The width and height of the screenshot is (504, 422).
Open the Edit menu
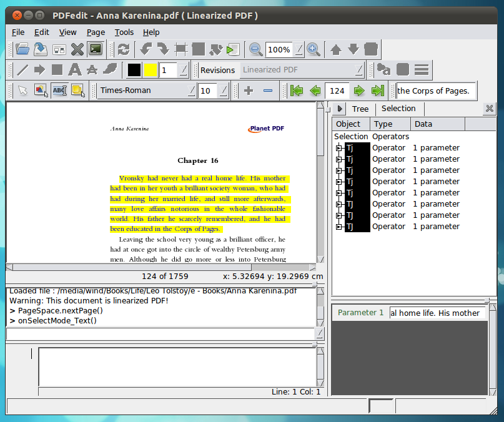[42, 32]
